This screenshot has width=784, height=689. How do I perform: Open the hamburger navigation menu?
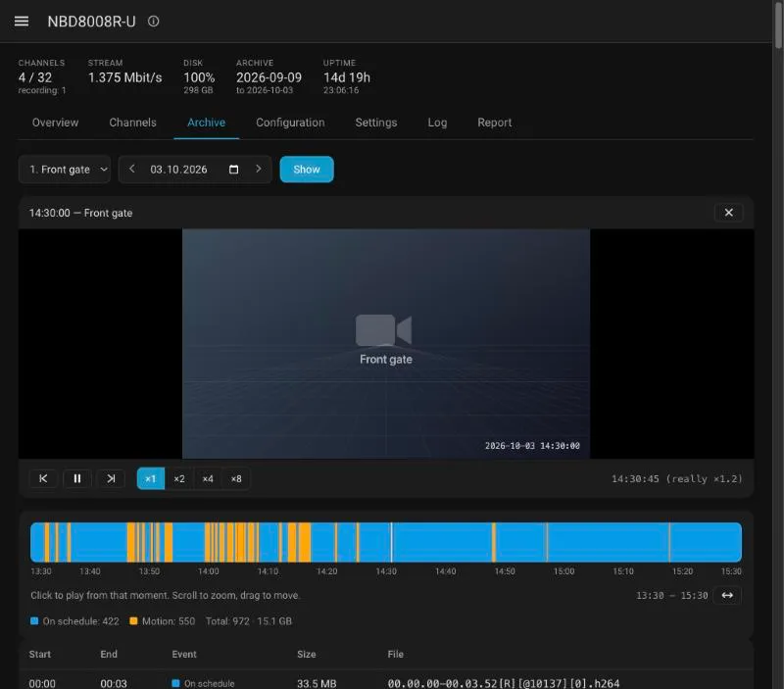tap(22, 21)
